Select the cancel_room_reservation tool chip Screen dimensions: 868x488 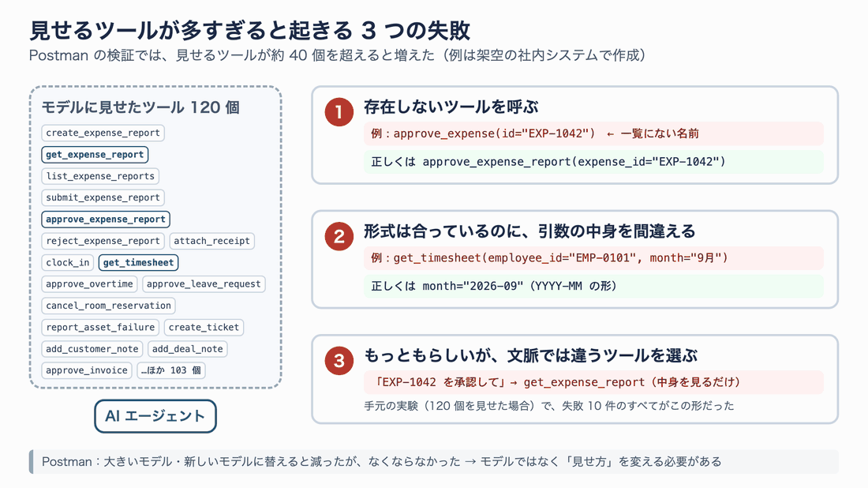point(109,306)
